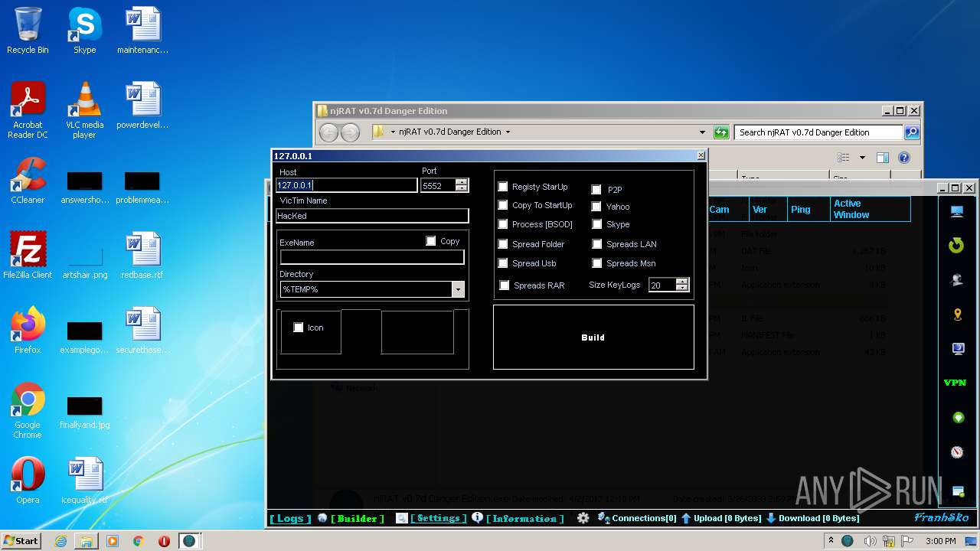The image size is (980, 551).
Task: Enable the Spreads LAN checkbox
Action: (596, 244)
